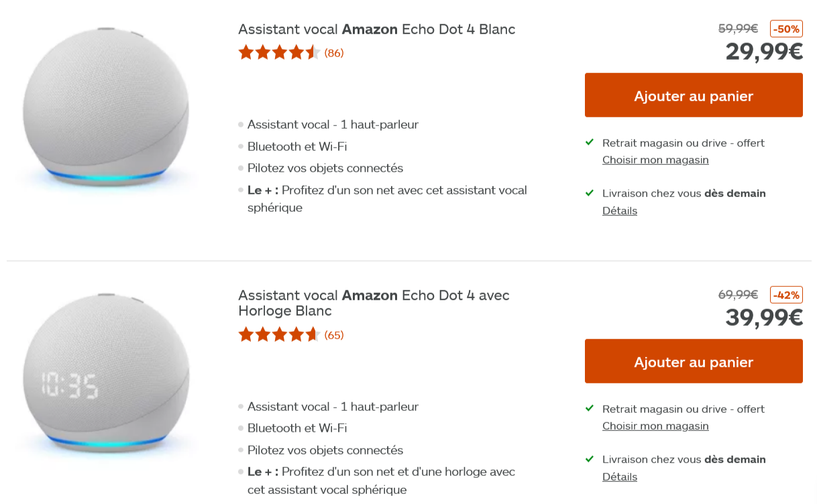The image size is (817, 504).
Task: Select the Echo Dot 4 Blanc product title
Action: click(376, 29)
